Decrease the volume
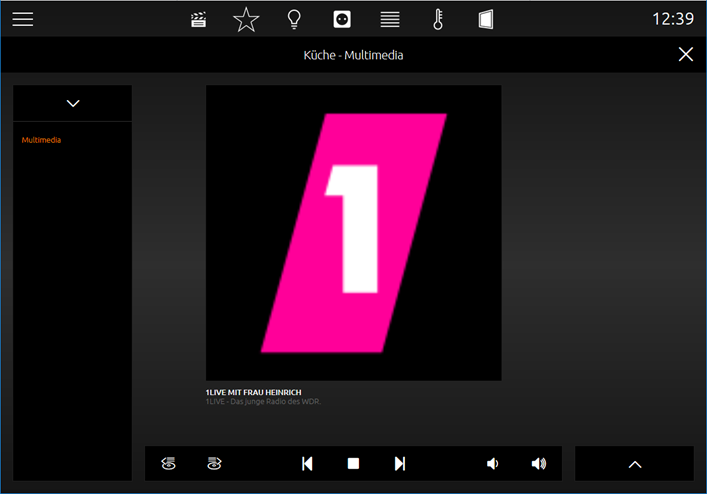Viewport: 707px width, 494px height. tap(492, 463)
